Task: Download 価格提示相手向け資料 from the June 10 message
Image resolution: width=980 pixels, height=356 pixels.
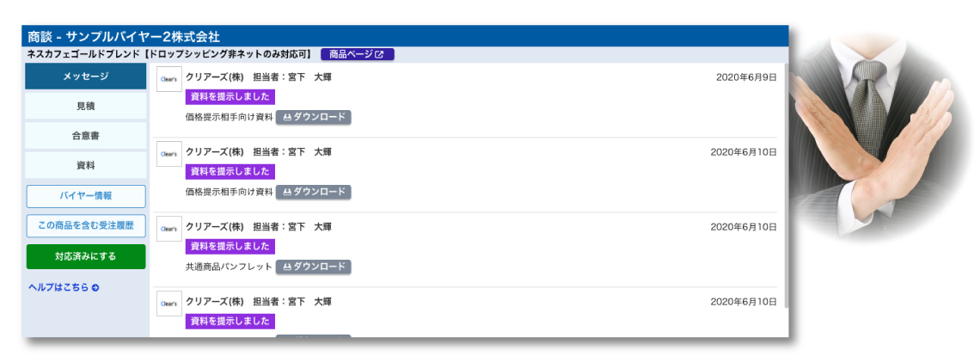Action: (314, 192)
